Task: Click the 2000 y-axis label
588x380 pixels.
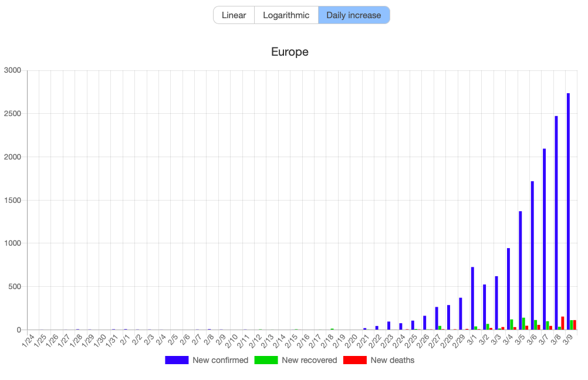Action: click(12, 157)
